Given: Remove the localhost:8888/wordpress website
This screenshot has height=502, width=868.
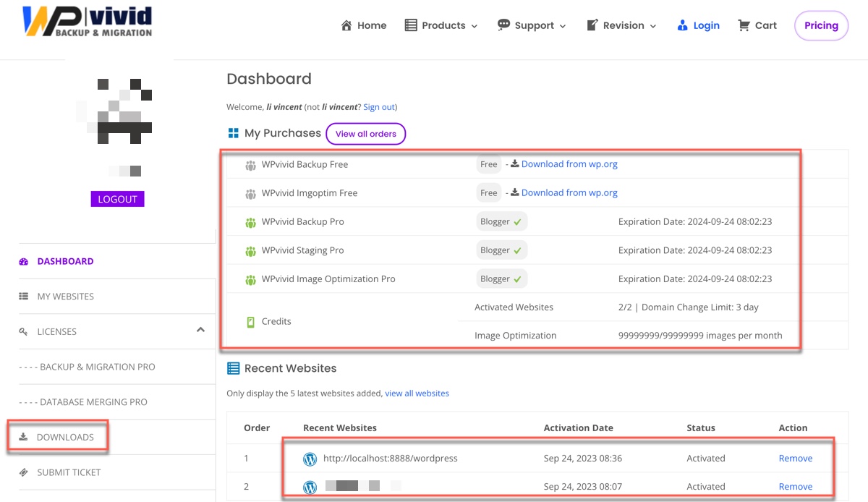Looking at the screenshot, I should point(796,459).
